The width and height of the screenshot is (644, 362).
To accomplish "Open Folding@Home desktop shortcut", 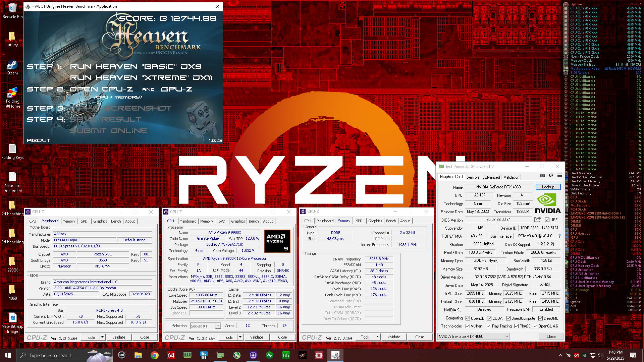I will pyautogui.click(x=12, y=98).
